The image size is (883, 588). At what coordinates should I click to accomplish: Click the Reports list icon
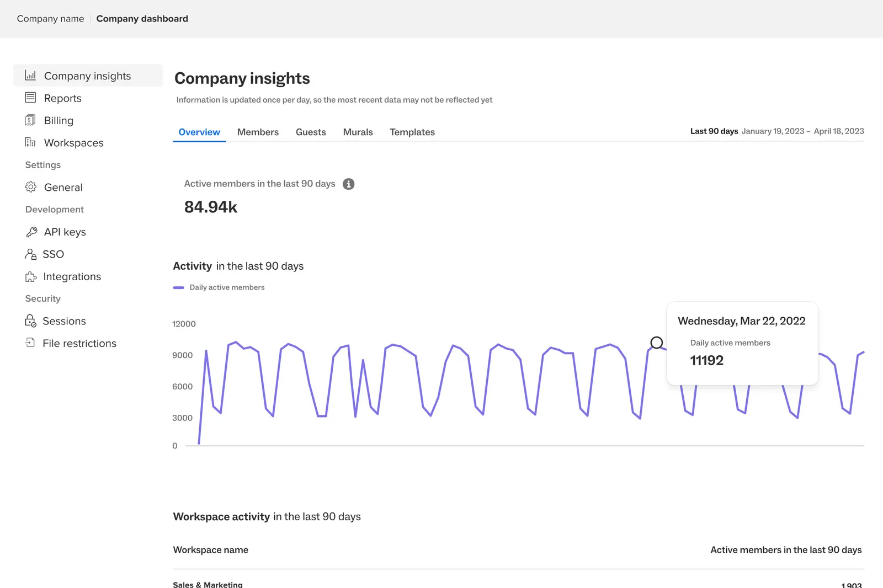pyautogui.click(x=30, y=98)
